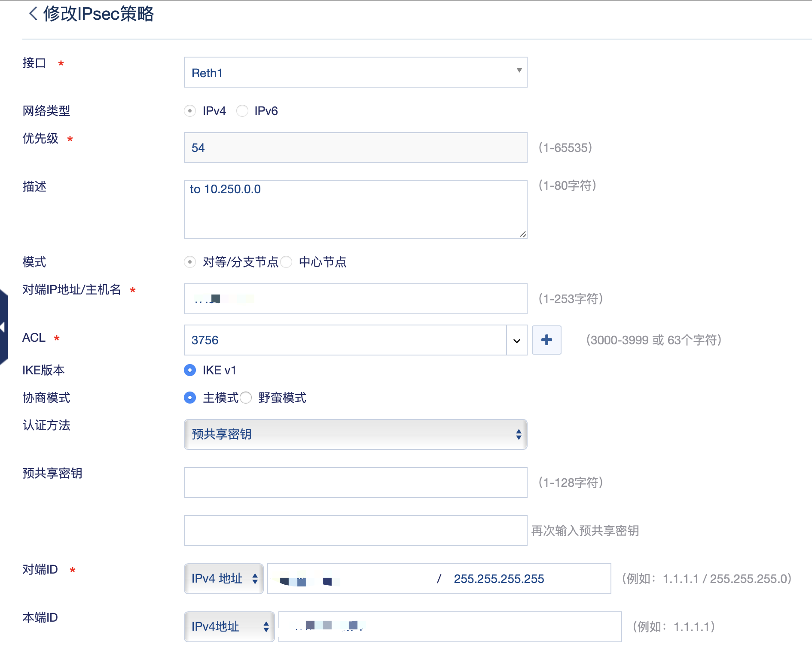Click the confirm 预共享密钥 re-entry field
Screen dimensions: 812x656
coord(355,531)
